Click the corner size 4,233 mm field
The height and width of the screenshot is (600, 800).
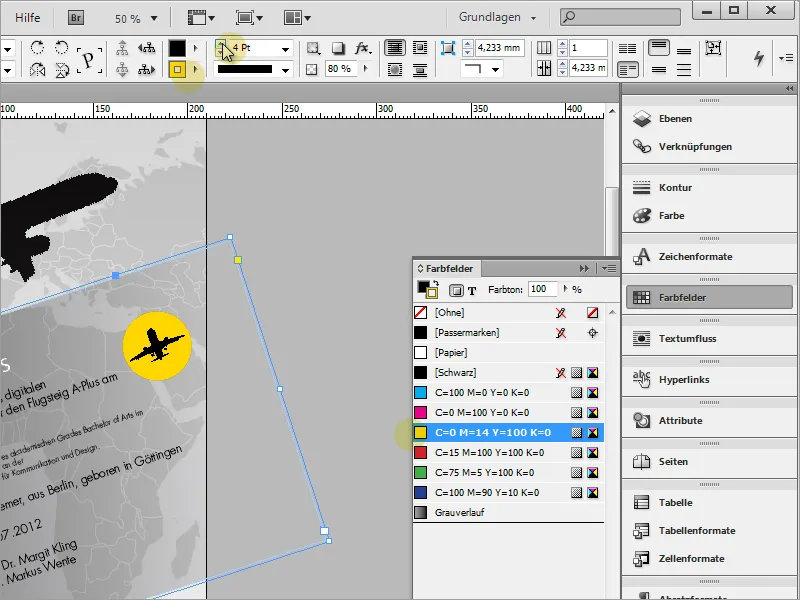(499, 48)
